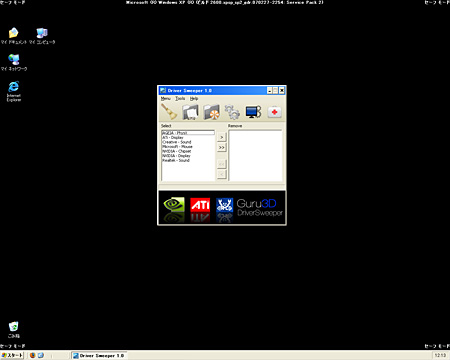The height and width of the screenshot is (360, 450).
Task: Select Realtek - Sound list entry
Action: coord(176,160)
